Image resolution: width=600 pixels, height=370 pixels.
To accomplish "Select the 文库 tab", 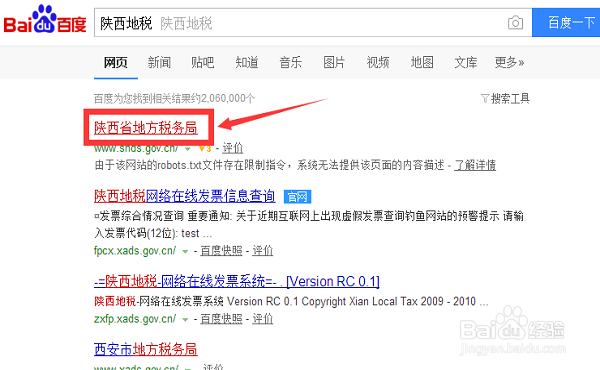I will point(466,62).
